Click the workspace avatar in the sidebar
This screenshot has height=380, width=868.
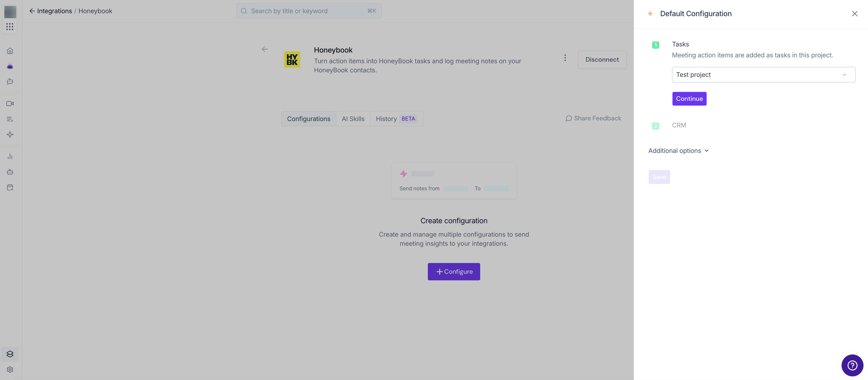point(10,12)
